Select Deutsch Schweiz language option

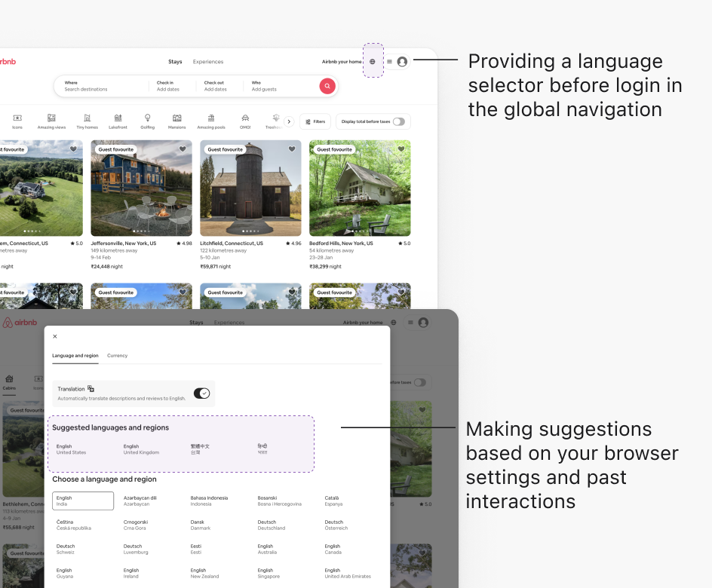(66, 549)
